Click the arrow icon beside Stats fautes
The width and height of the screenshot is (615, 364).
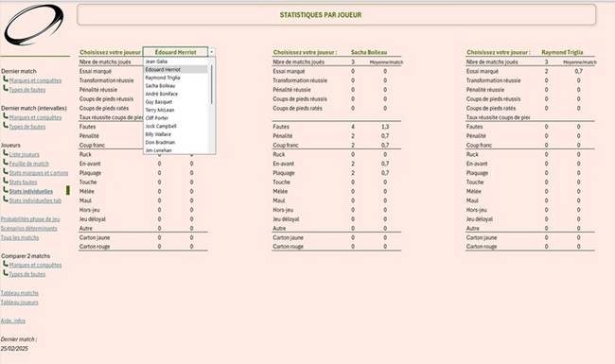coord(6,181)
